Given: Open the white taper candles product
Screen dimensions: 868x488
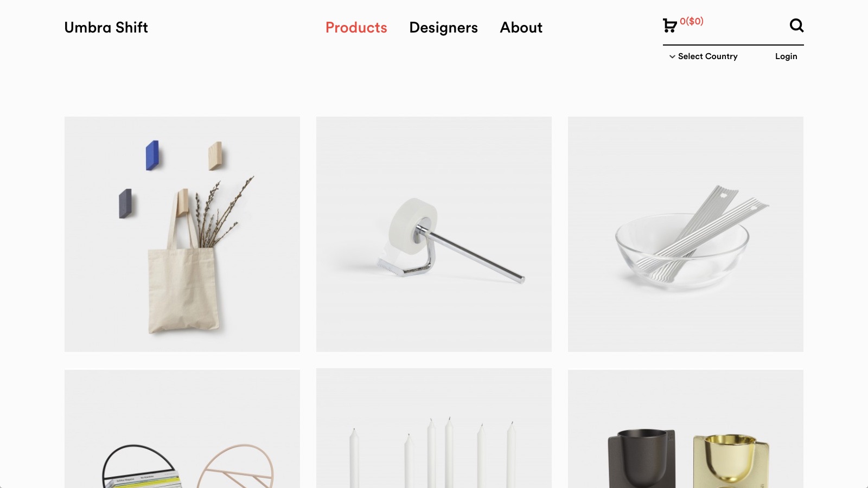Looking at the screenshot, I should tap(434, 428).
